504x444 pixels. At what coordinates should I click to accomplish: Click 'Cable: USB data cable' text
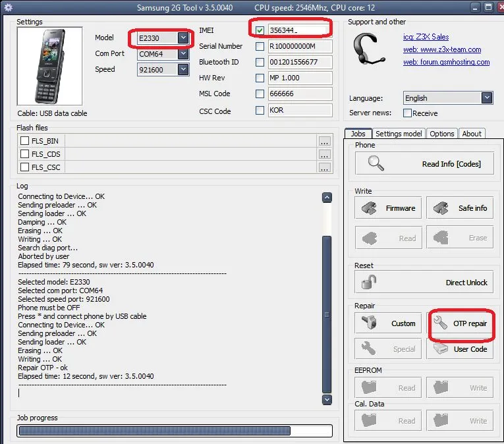52,113
